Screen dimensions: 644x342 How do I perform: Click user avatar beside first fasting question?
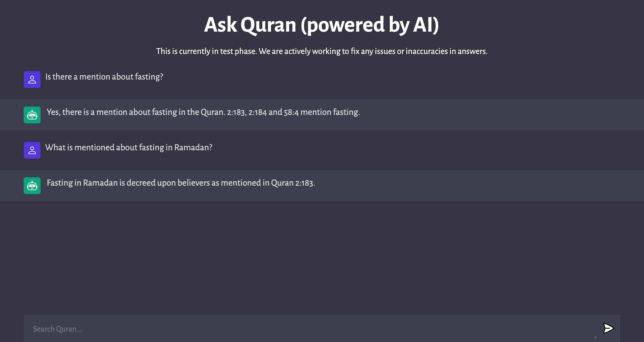click(32, 80)
